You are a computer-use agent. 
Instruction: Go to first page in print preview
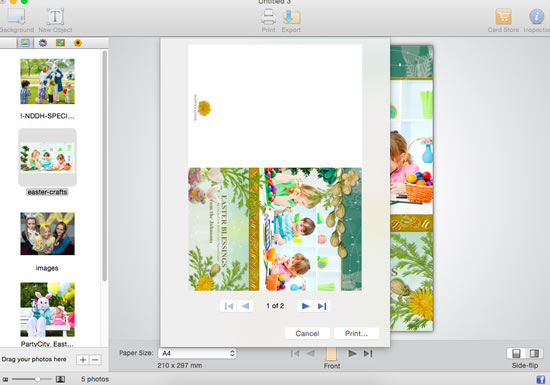pos(229,306)
